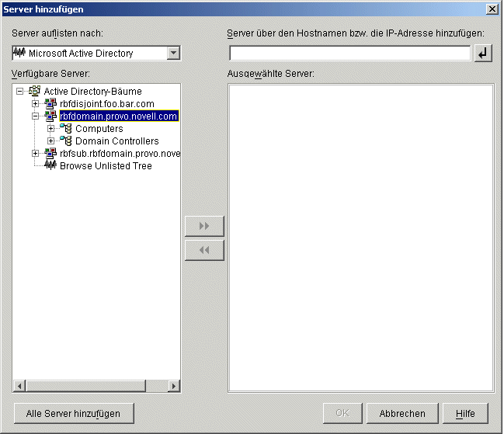The height and width of the screenshot is (434, 504).
Task: Click inside the Ausgewählte Server list box
Action: point(361,238)
